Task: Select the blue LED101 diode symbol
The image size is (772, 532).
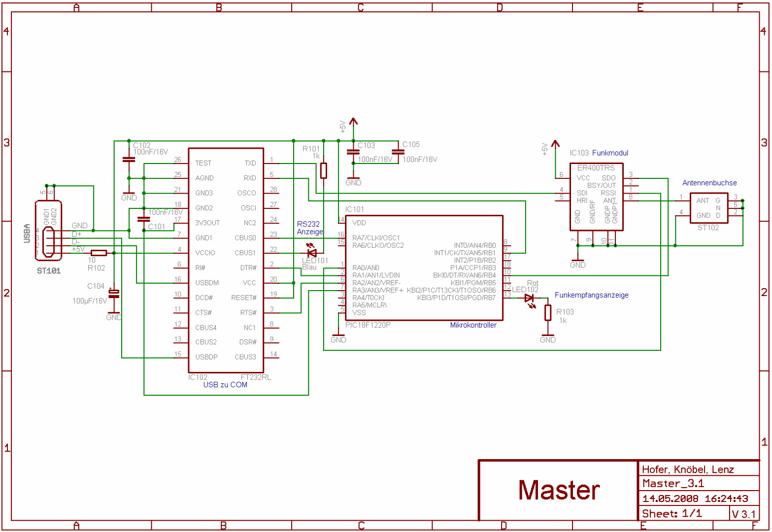Action: pos(311,252)
